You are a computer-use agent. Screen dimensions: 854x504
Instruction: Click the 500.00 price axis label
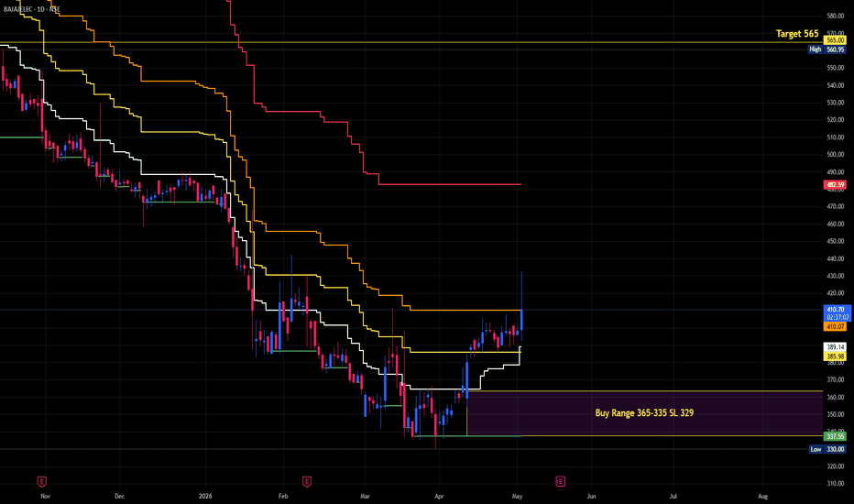click(836, 155)
